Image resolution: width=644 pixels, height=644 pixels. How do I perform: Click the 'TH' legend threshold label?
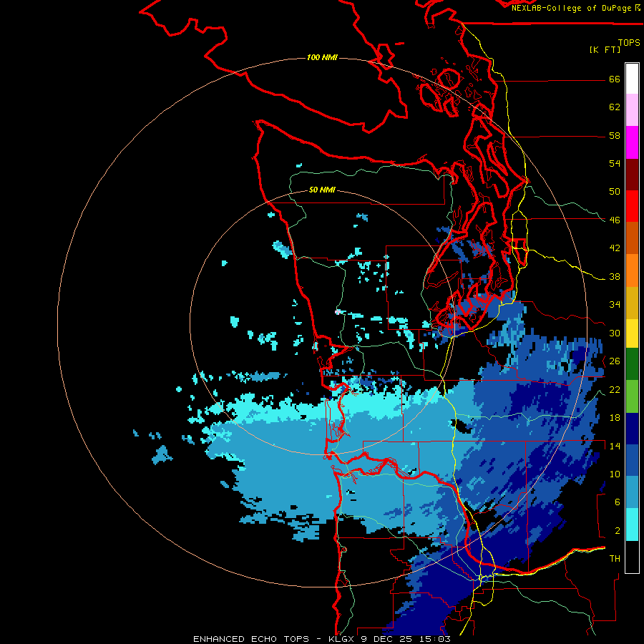tap(615, 559)
